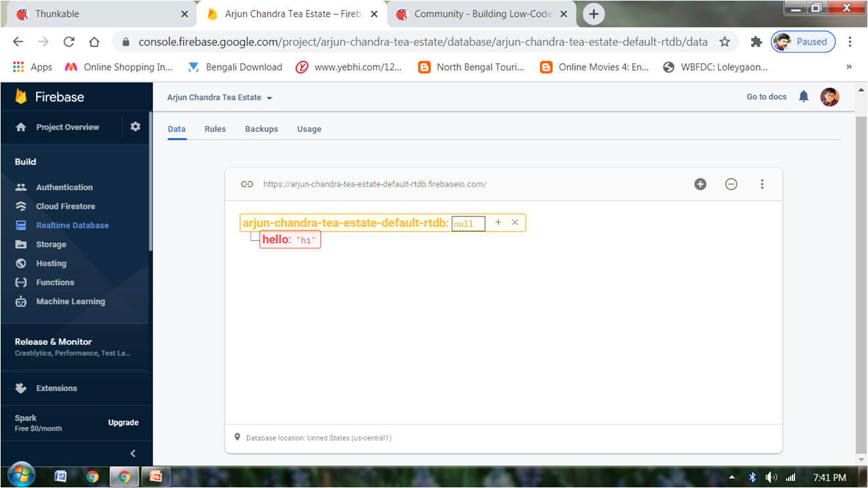Open Project Overview home icon
The width and height of the screenshot is (868, 488).
pyautogui.click(x=21, y=127)
